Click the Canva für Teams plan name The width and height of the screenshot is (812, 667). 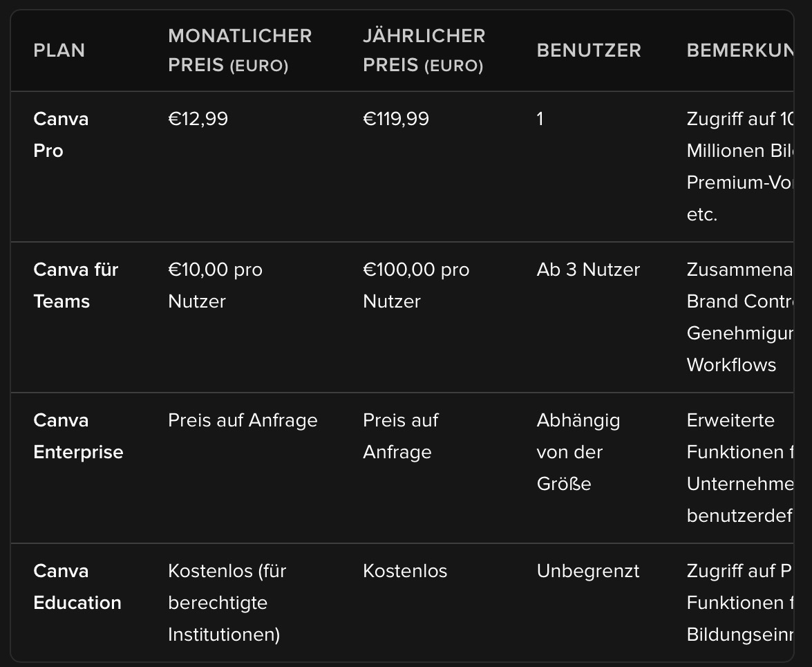coord(75,285)
